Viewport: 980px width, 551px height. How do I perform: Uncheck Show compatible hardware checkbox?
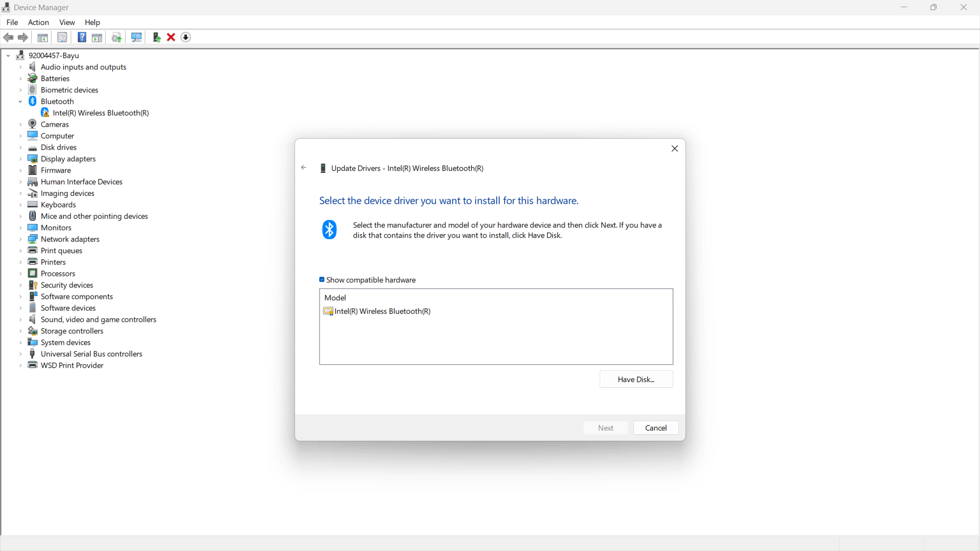click(322, 280)
